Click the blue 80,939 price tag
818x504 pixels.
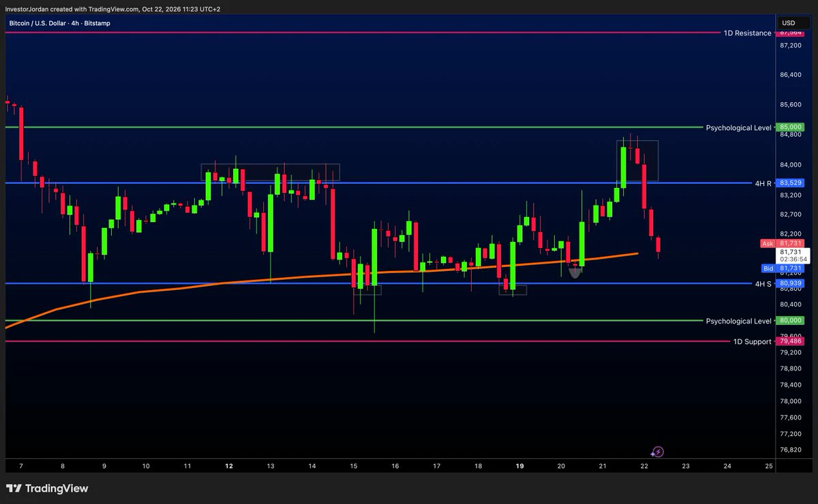tap(791, 283)
